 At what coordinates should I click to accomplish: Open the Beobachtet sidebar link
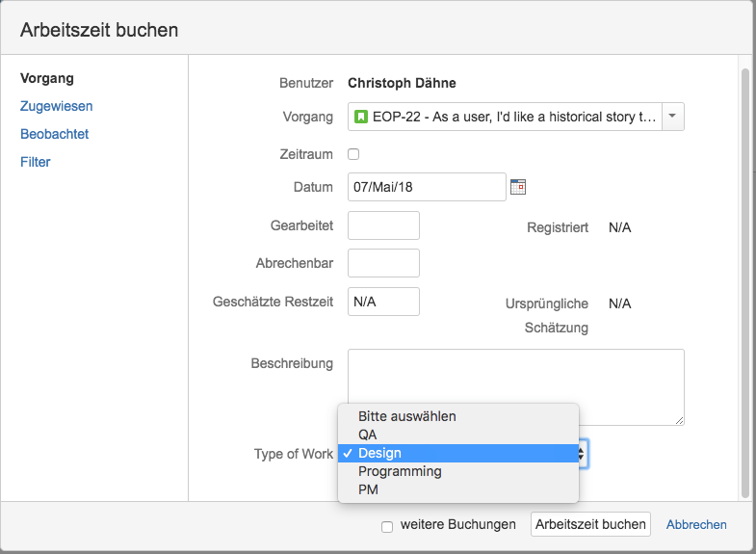[x=55, y=134]
